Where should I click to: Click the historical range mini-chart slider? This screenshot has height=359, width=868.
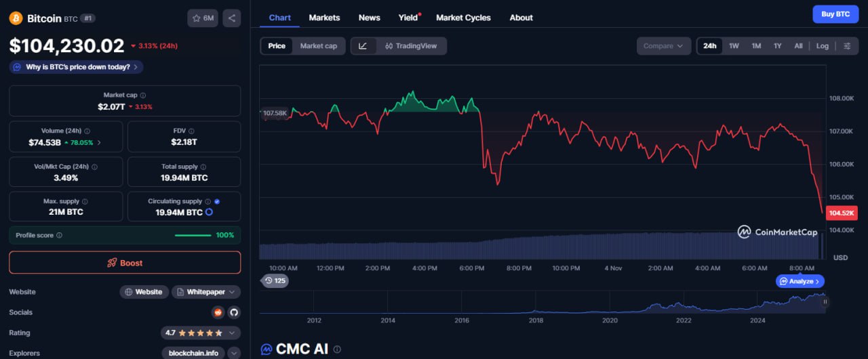click(x=542, y=303)
